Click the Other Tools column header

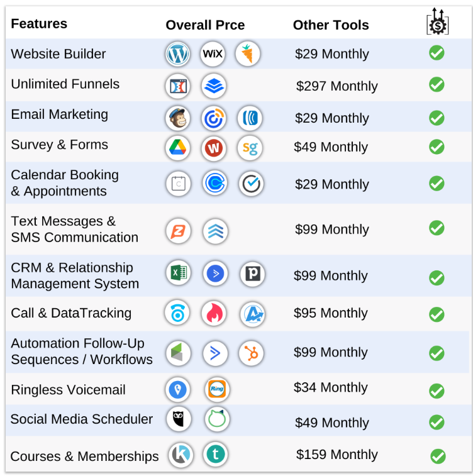(331, 25)
